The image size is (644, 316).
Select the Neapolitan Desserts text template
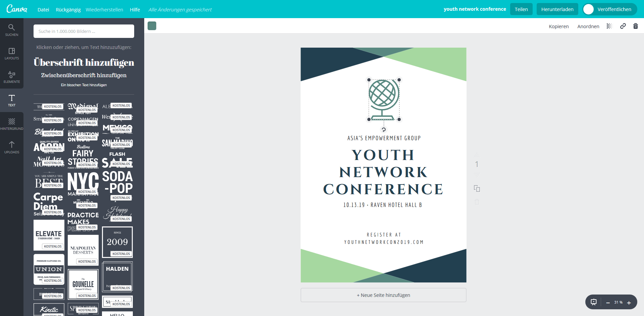(x=83, y=250)
